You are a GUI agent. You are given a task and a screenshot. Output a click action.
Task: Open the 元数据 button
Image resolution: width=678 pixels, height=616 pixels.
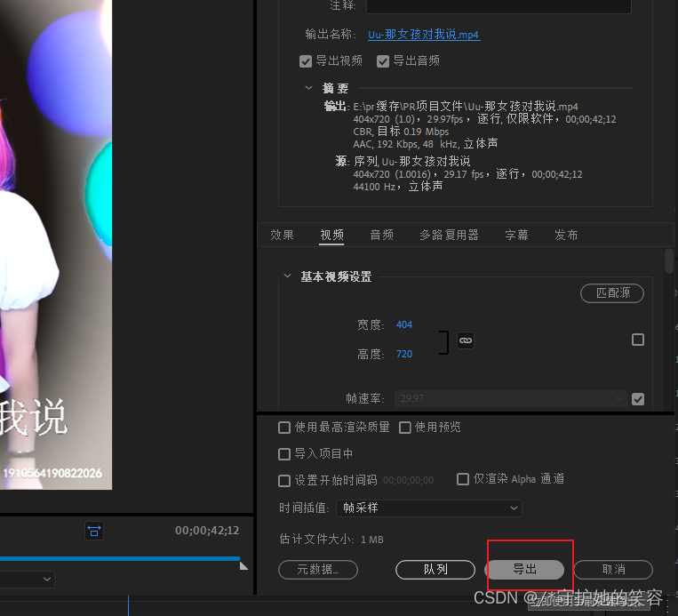[318, 570]
